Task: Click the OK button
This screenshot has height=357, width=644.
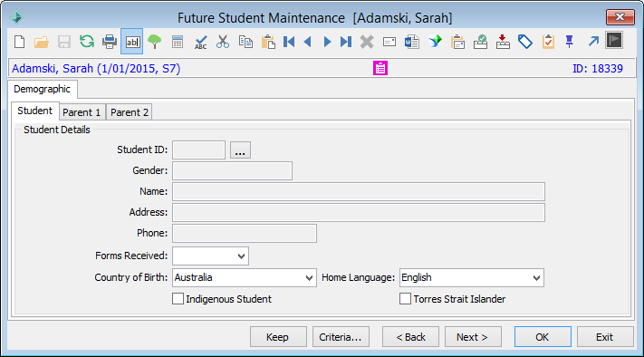Action: coord(543,337)
